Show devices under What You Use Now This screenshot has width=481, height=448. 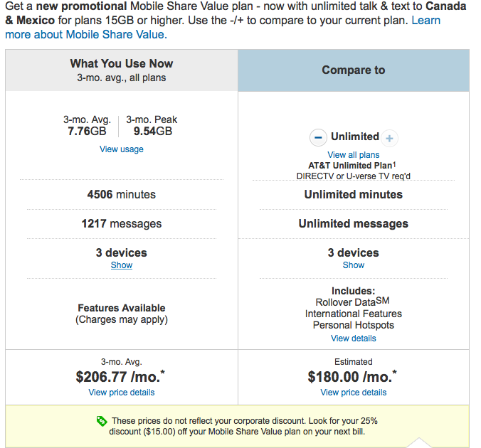tap(122, 265)
